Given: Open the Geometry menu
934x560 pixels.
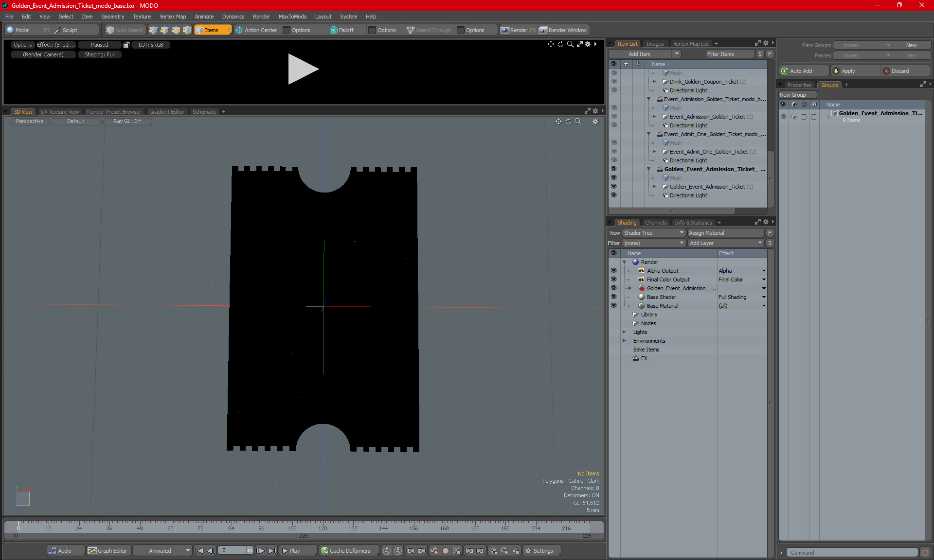Looking at the screenshot, I should click(112, 17).
